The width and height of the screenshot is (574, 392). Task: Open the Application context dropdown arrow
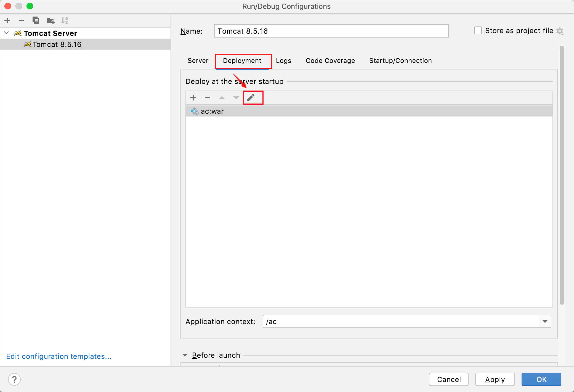[x=545, y=321]
